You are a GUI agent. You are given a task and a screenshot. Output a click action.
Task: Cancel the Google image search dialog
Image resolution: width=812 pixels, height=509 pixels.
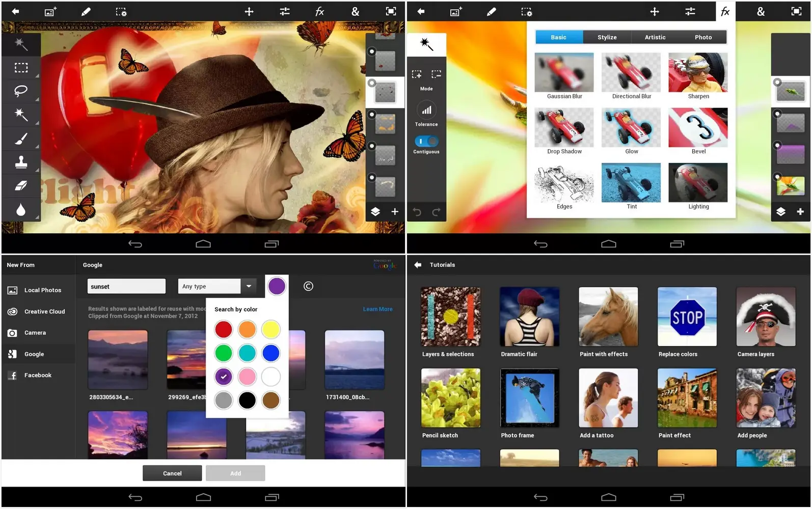click(x=172, y=473)
